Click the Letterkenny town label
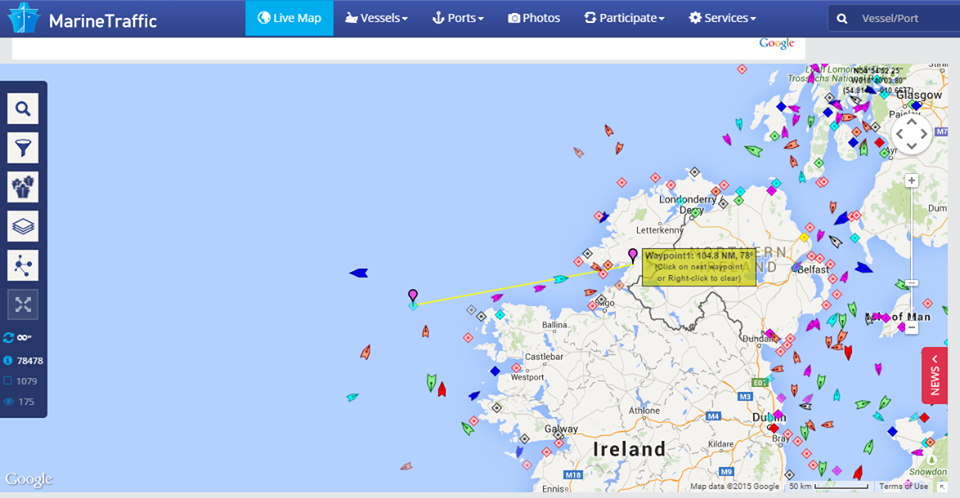960x498 pixels. coord(659,230)
